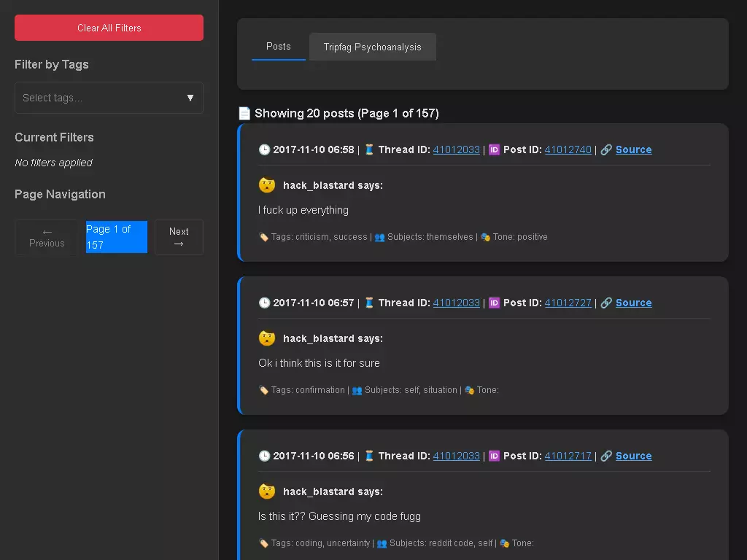Click timestamp 2017-11-10 06:56
Screen dimensions: 747x560
(314, 456)
